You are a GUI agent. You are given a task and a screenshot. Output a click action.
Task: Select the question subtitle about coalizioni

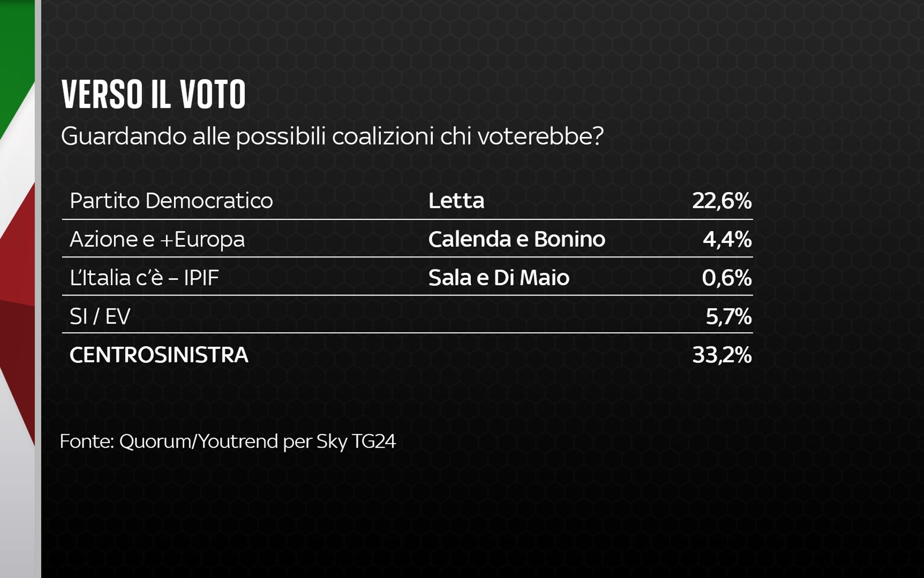(x=332, y=136)
